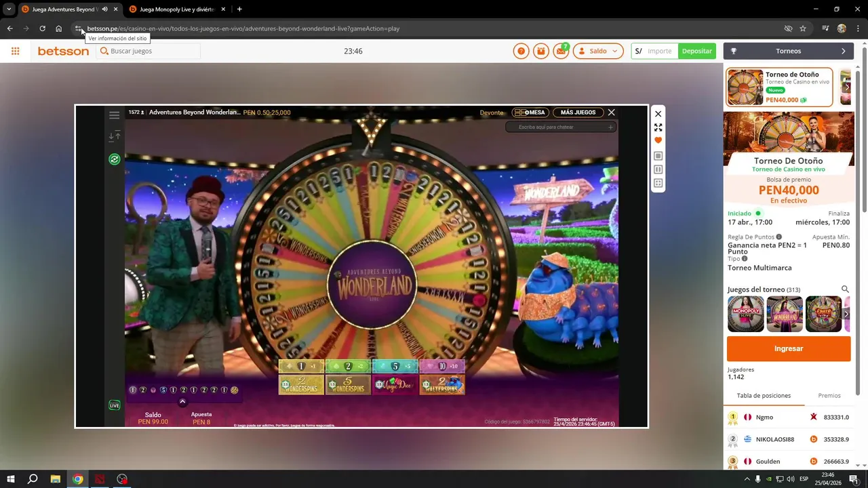
Task: Select leaderboard row Ngmo
Action: pyautogui.click(x=789, y=417)
